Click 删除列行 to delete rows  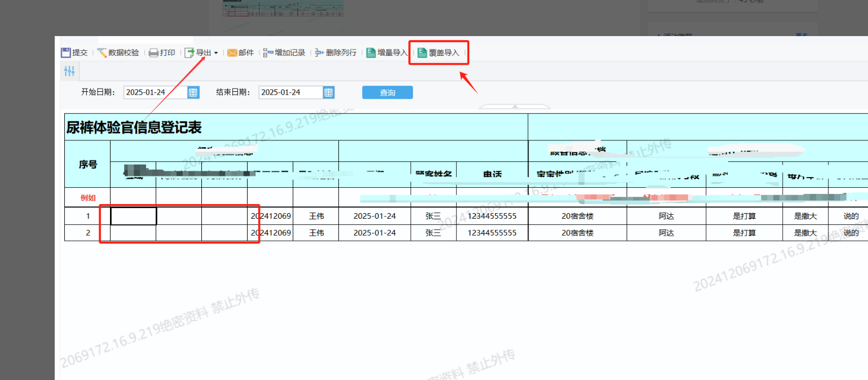point(336,52)
